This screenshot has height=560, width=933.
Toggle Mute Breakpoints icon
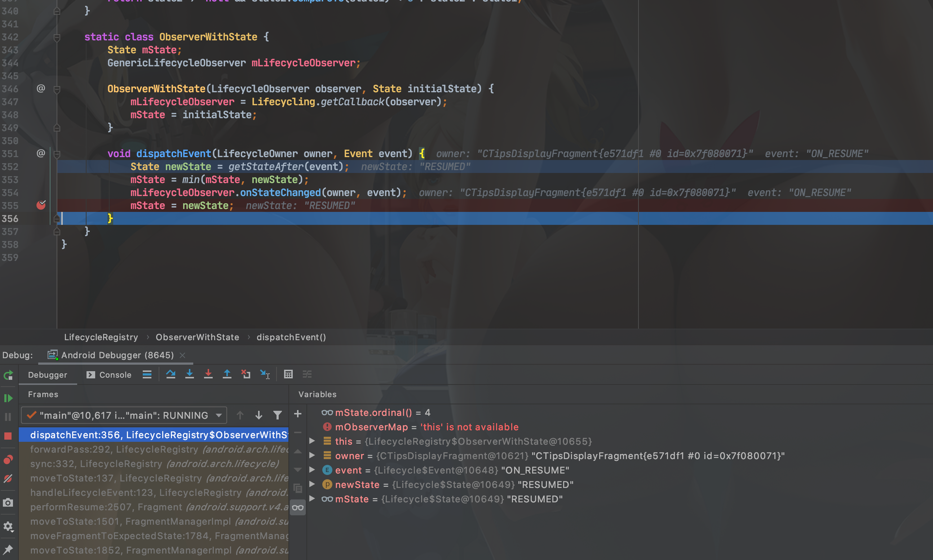(8, 479)
